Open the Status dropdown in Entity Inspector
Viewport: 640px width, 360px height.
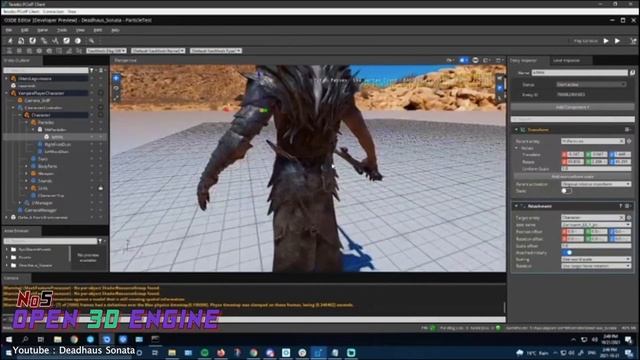[591, 84]
